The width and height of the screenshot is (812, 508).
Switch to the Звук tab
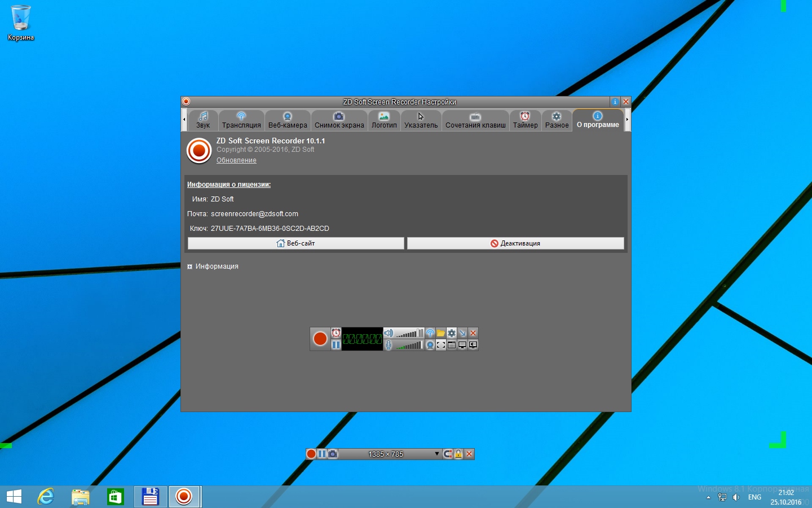pos(203,120)
